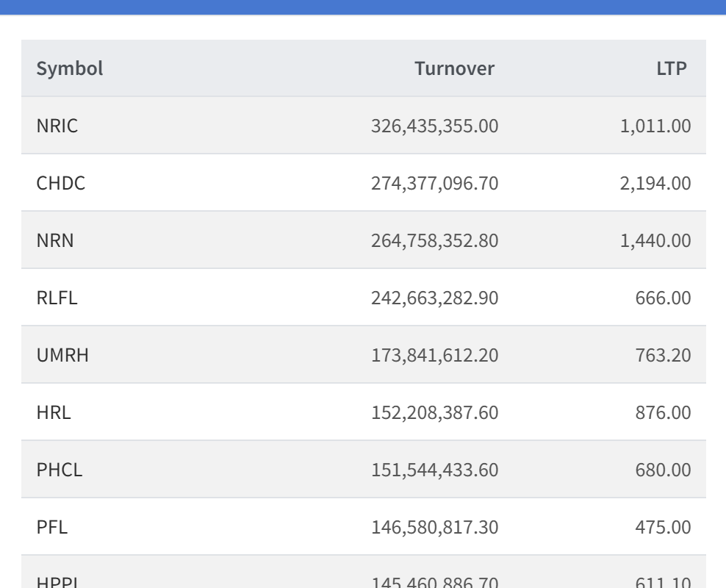Click the LTP column header
This screenshot has height=588, width=726.
672,69
